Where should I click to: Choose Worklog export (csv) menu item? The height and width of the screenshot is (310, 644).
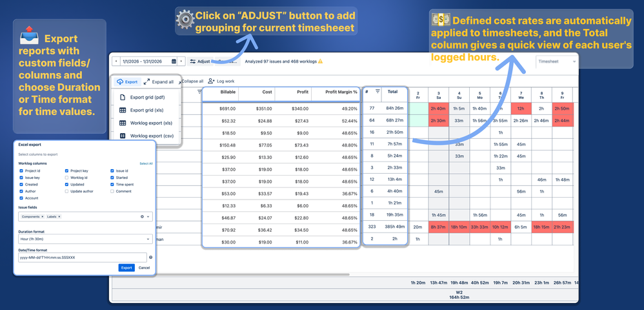click(147, 136)
